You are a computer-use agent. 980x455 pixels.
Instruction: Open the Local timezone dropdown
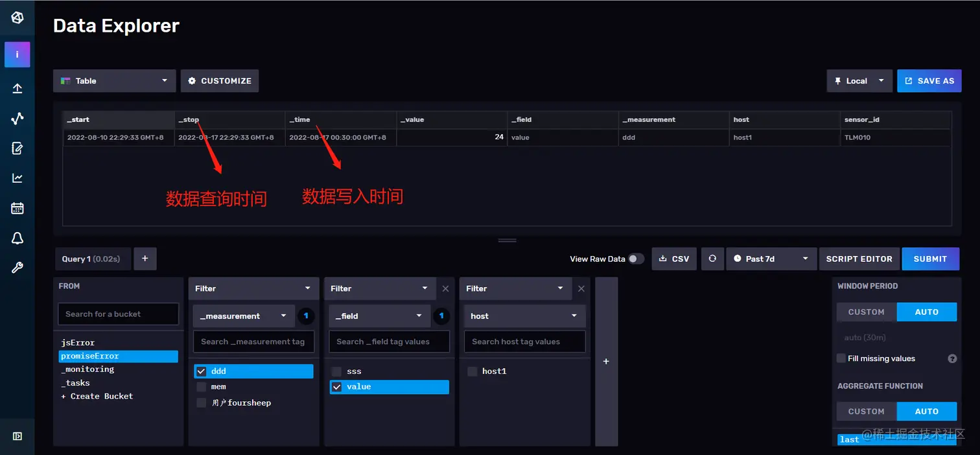(x=859, y=81)
